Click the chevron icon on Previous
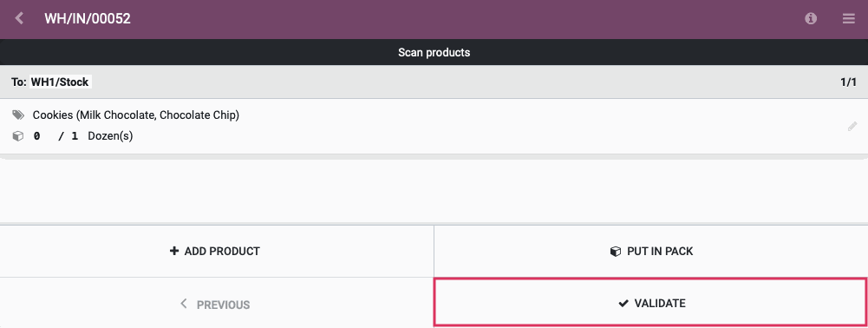Image resolution: width=868 pixels, height=328 pixels. point(184,304)
